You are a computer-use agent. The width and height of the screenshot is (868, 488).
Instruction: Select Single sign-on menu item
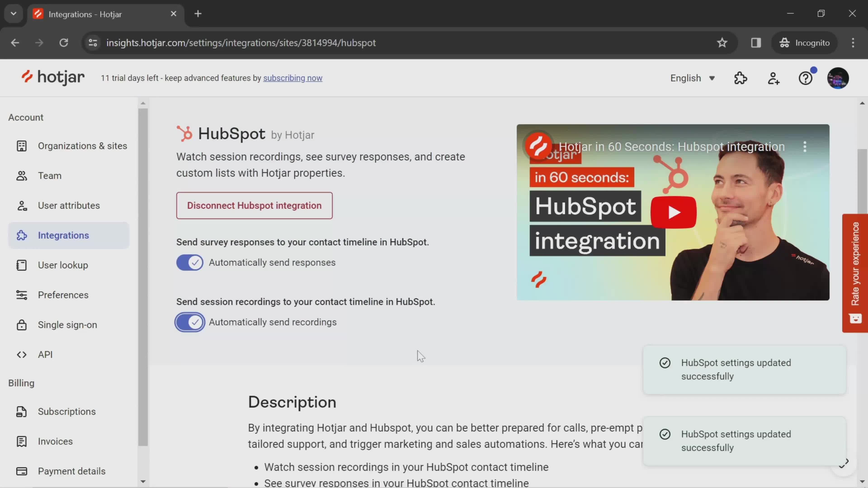[67, 325]
